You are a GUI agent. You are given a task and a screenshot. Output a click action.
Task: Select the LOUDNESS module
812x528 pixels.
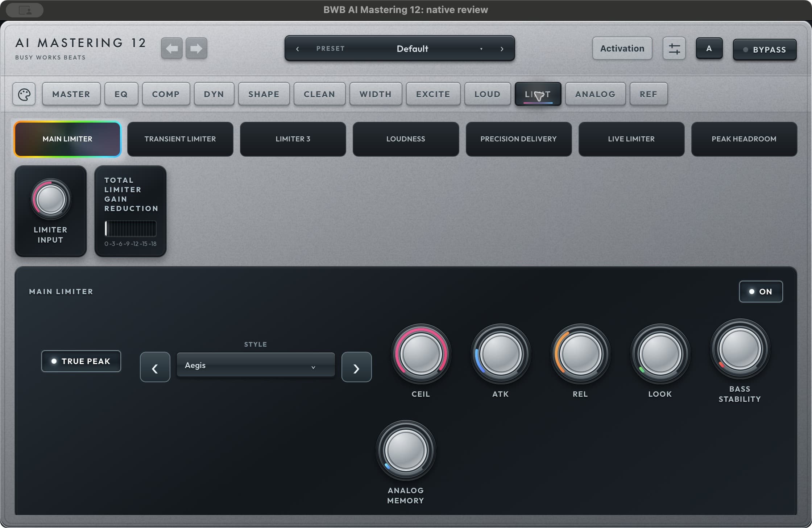point(406,139)
